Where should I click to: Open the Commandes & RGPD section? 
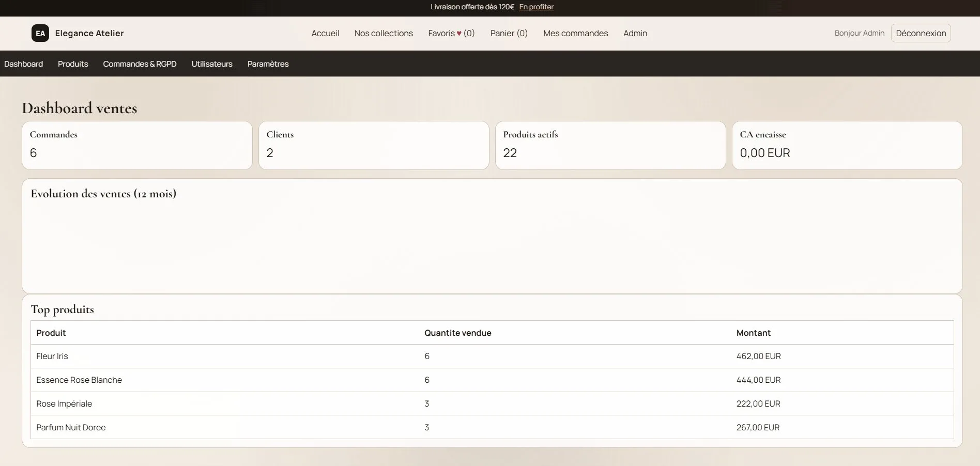click(x=140, y=64)
